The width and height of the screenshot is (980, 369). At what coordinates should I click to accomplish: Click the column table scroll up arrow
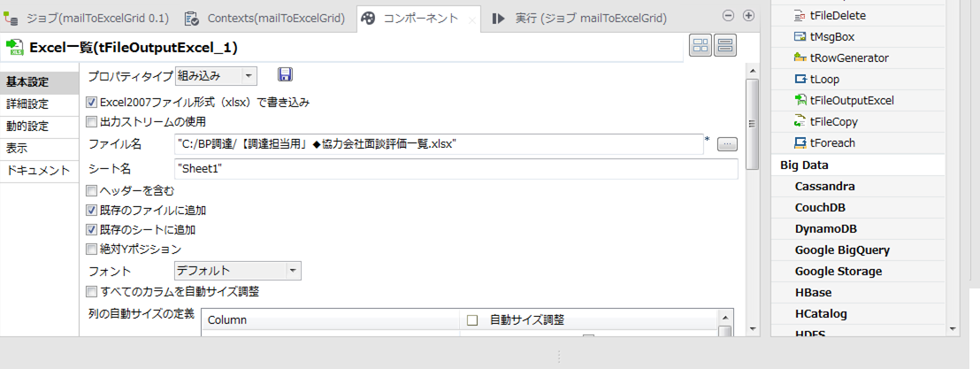coord(725,316)
